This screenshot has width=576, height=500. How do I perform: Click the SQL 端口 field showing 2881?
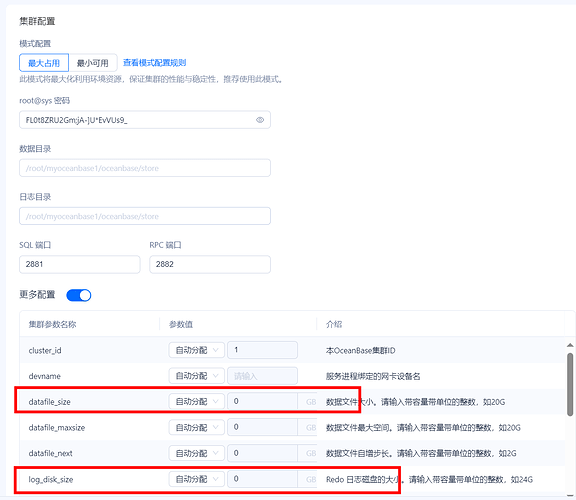click(80, 264)
